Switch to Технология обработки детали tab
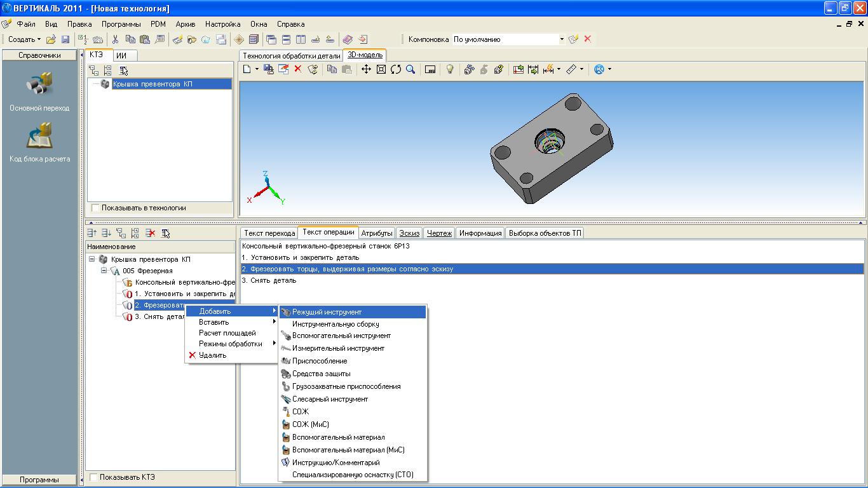This screenshot has width=868, height=488. pyautogui.click(x=292, y=55)
